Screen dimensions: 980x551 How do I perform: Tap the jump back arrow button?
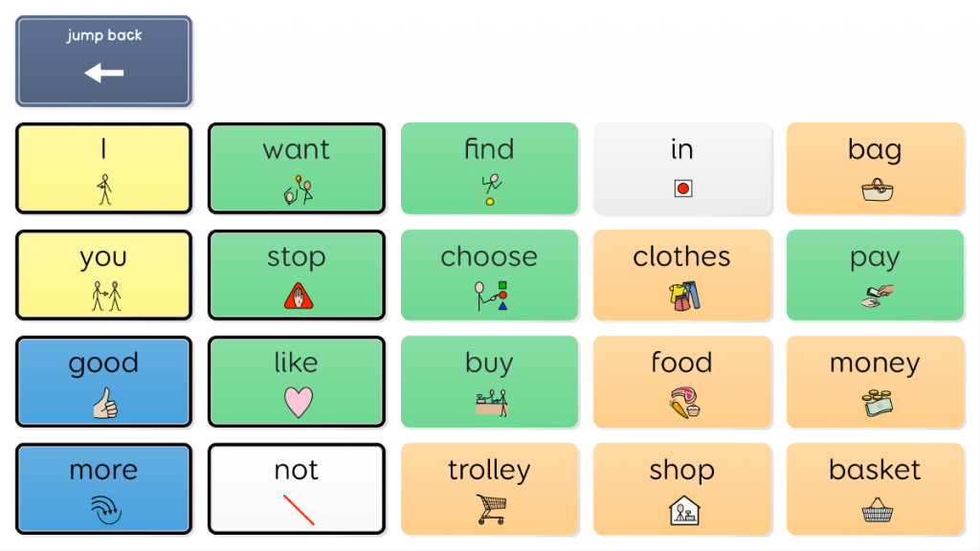coord(103,61)
